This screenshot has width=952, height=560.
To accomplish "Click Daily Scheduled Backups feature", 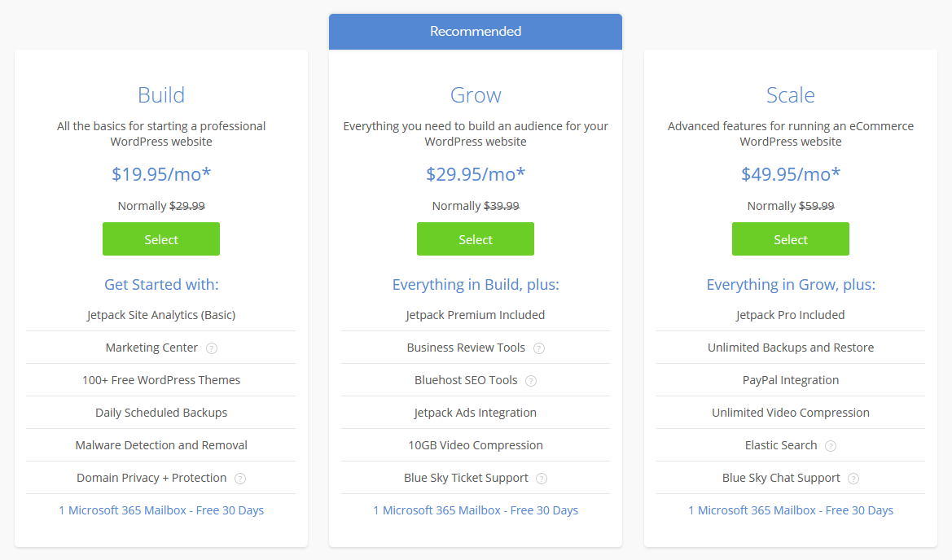I will (x=161, y=413).
